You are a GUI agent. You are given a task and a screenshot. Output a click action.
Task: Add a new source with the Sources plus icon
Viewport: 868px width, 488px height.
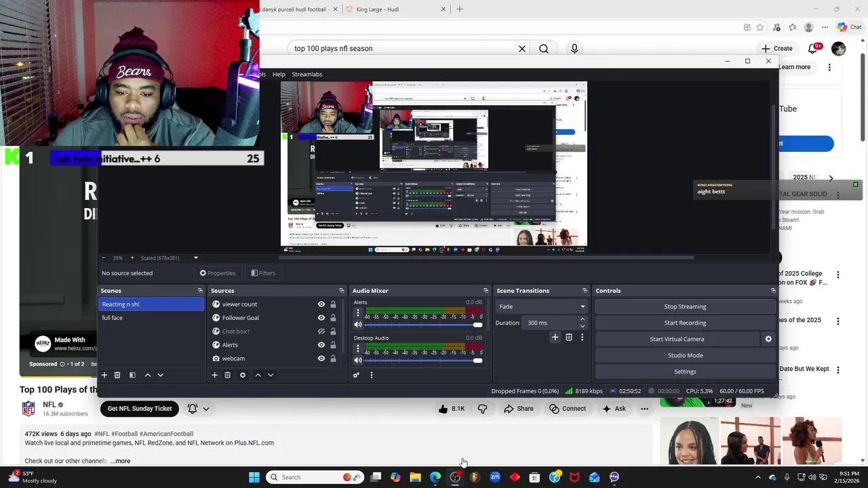(214, 375)
